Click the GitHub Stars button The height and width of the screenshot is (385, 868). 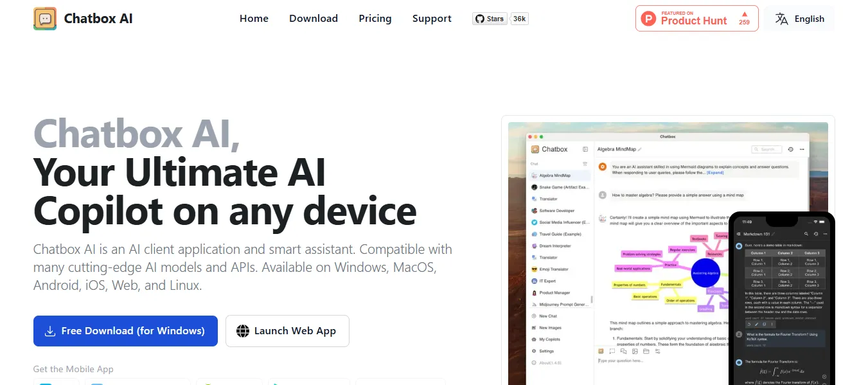tap(490, 19)
